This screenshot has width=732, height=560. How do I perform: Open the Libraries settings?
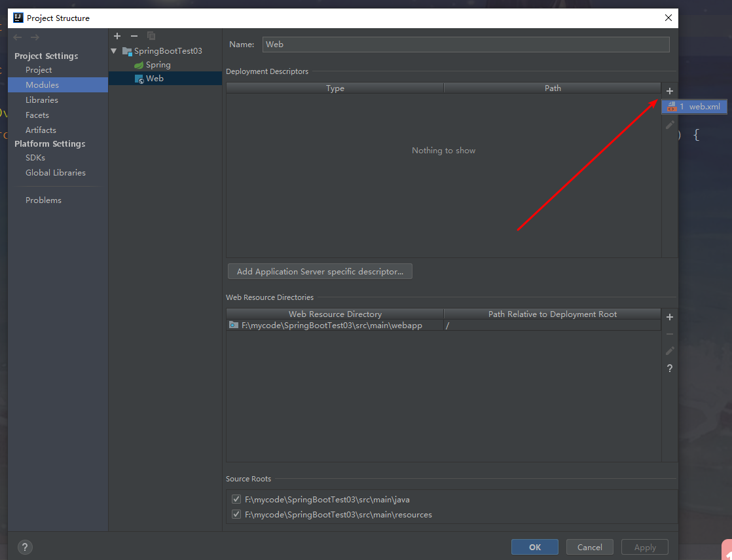pyautogui.click(x=41, y=100)
